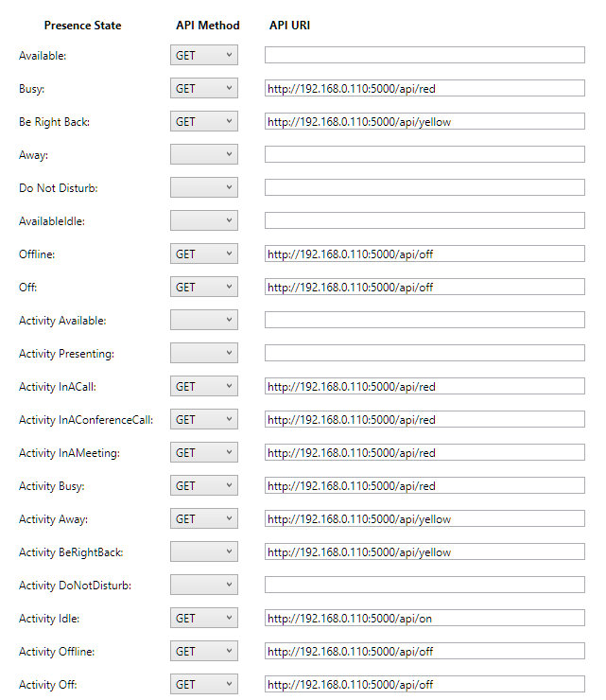Open the Activity DoNotDisturb method dropdown
The height and width of the screenshot is (700, 606).
point(204,585)
